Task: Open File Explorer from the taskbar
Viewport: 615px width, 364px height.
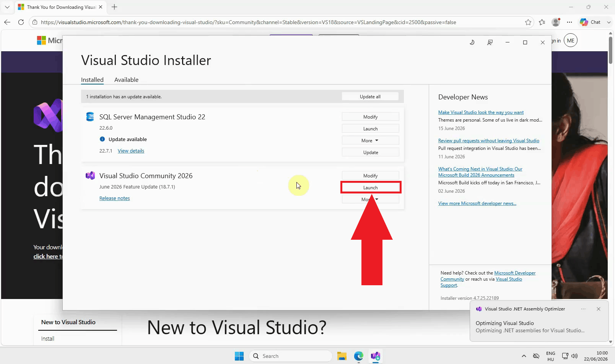Action: pyautogui.click(x=342, y=356)
